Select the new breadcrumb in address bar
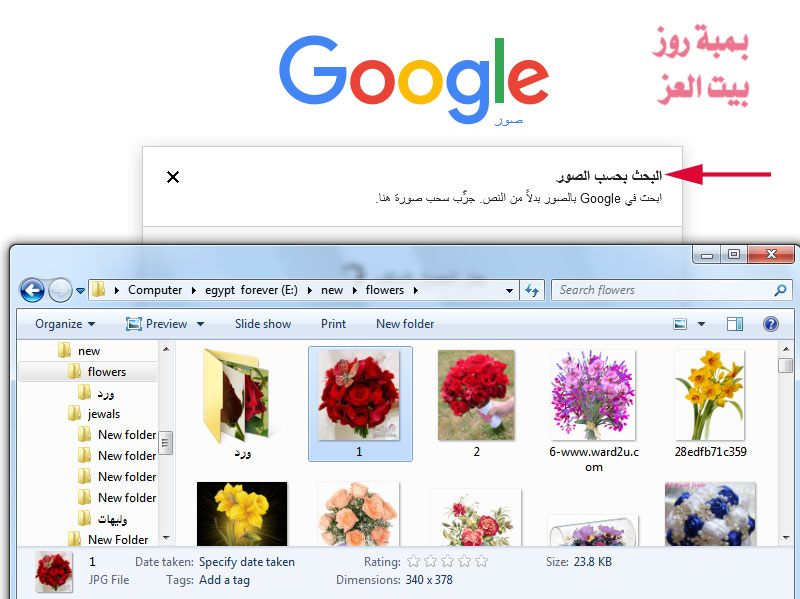 pyautogui.click(x=332, y=290)
